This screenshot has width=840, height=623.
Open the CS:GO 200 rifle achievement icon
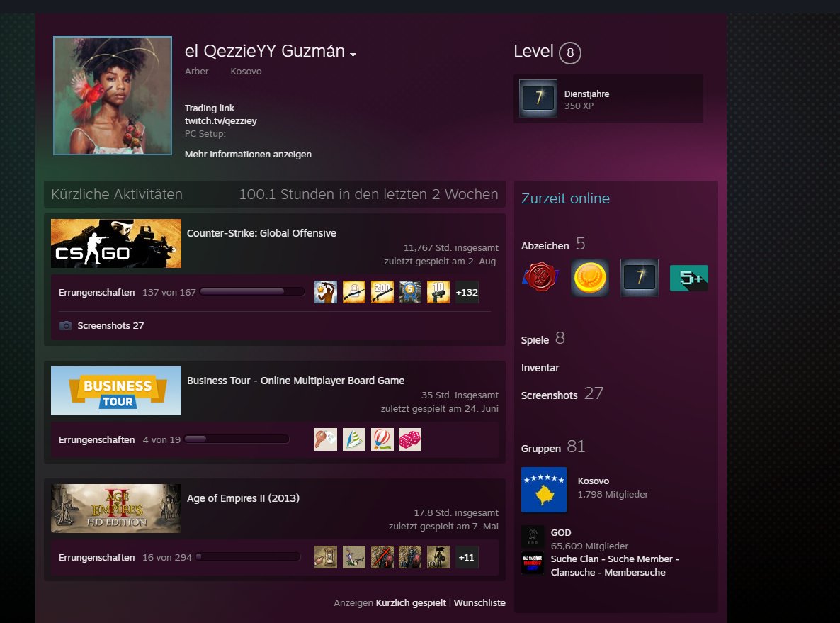coord(382,292)
